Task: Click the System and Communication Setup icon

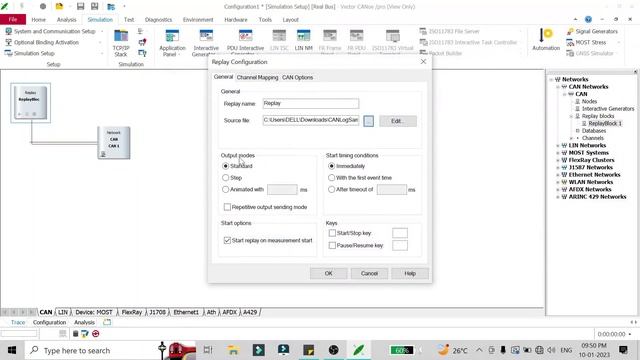Action: 8,31
